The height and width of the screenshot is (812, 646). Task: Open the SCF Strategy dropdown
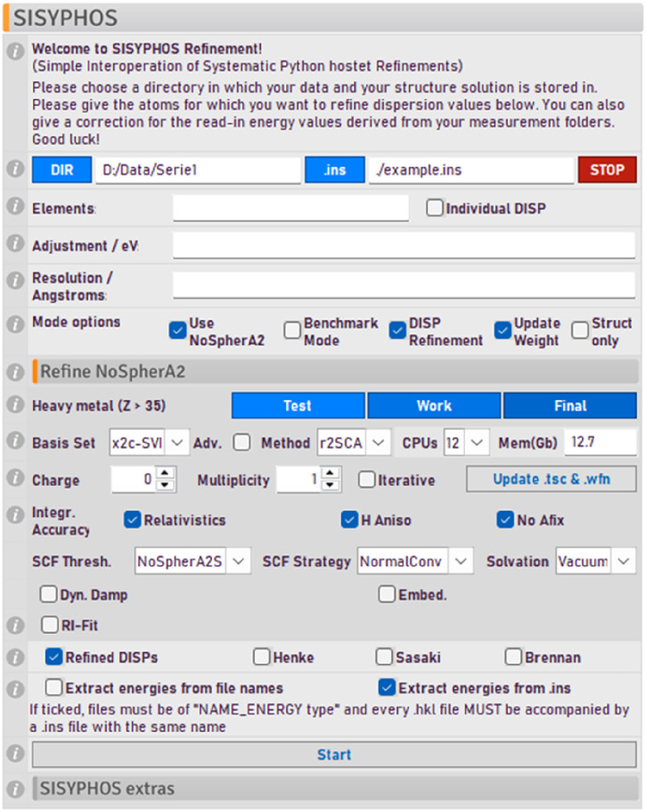(460, 562)
